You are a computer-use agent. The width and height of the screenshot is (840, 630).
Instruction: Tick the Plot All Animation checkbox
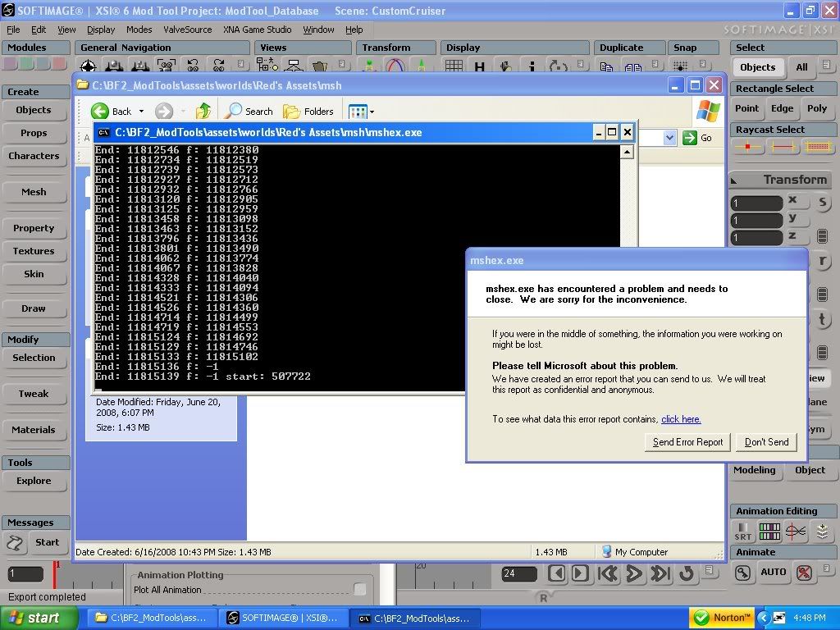tap(360, 590)
